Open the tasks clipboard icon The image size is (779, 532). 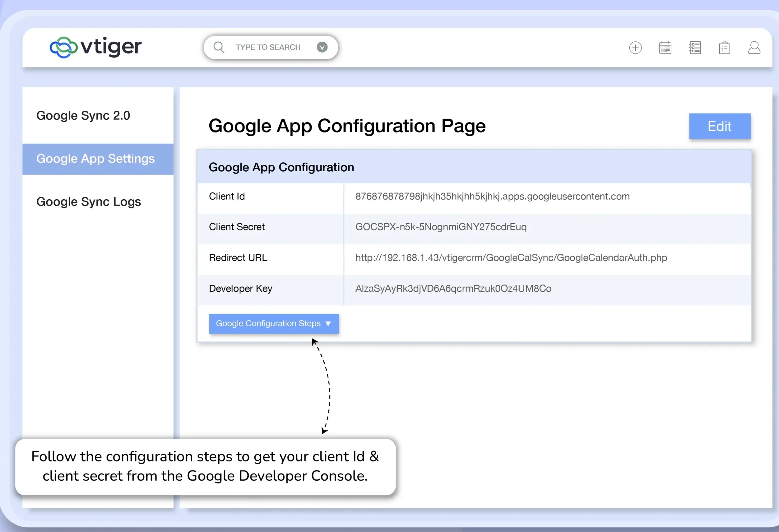724,47
